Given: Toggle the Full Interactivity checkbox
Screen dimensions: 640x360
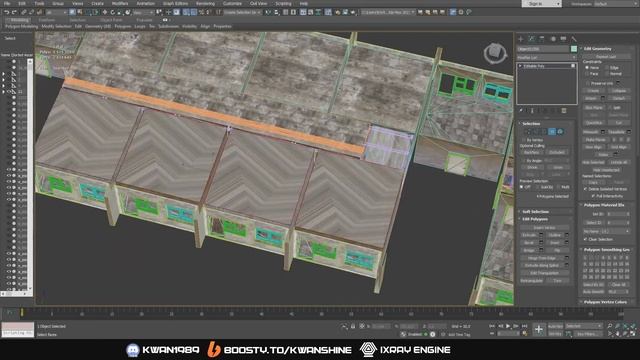Looking at the screenshot, I should pyautogui.click(x=593, y=196).
